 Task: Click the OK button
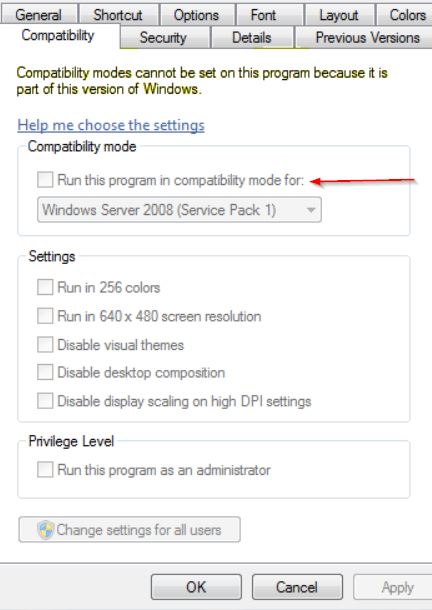(x=196, y=587)
